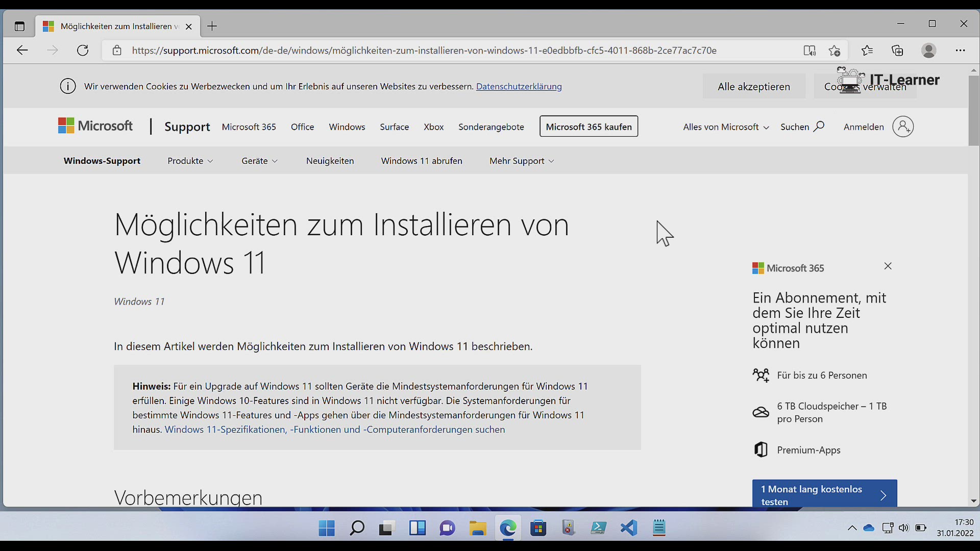Open the Support home link
The image size is (980, 551).
coord(187,127)
